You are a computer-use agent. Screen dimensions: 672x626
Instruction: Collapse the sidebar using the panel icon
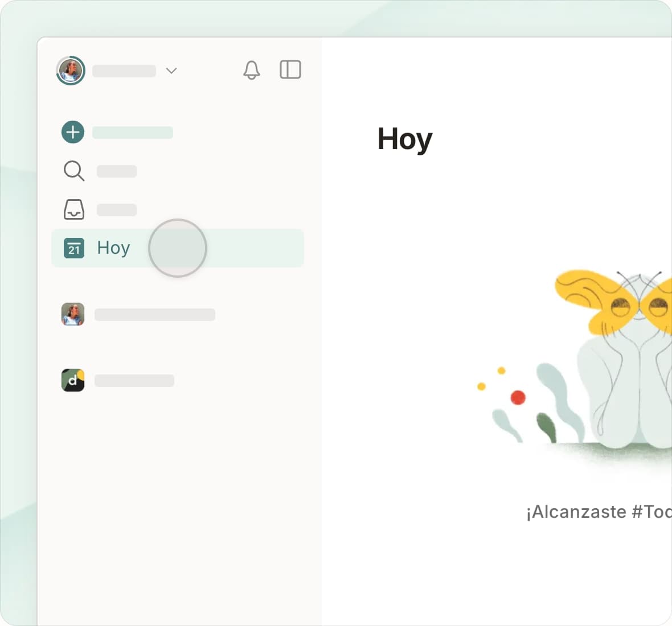[290, 69]
